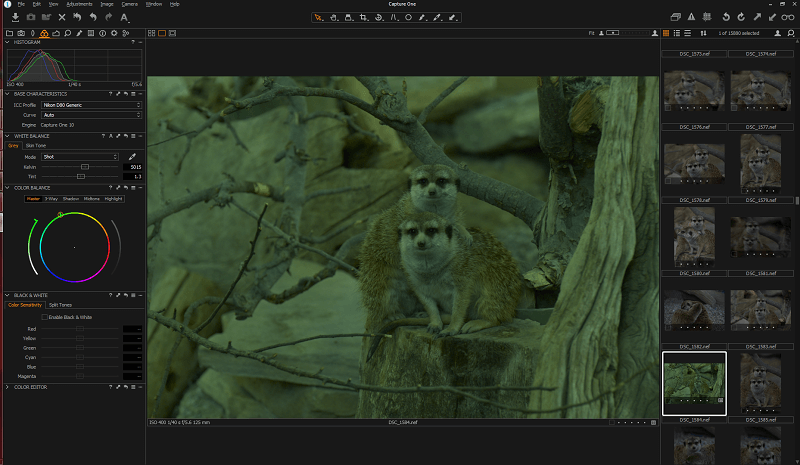800x465 pixels.
Task: Switch to the Split Tones tab
Action: coord(62,305)
